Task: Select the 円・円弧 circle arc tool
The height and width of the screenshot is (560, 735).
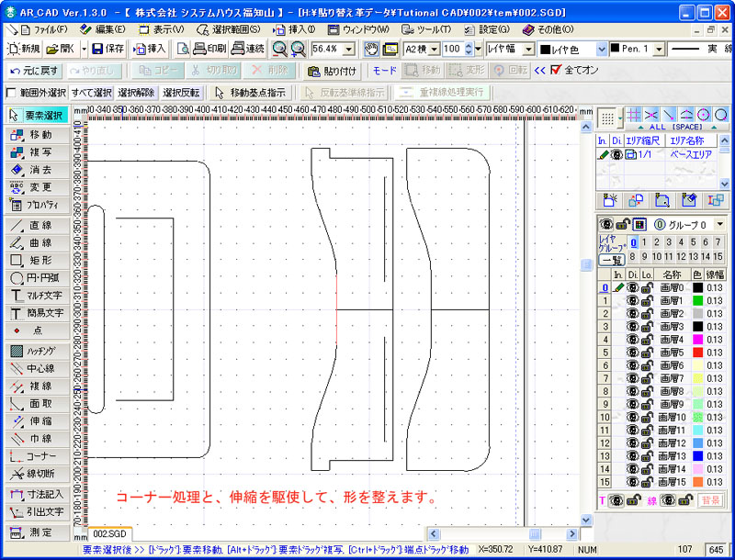Action: click(x=38, y=277)
